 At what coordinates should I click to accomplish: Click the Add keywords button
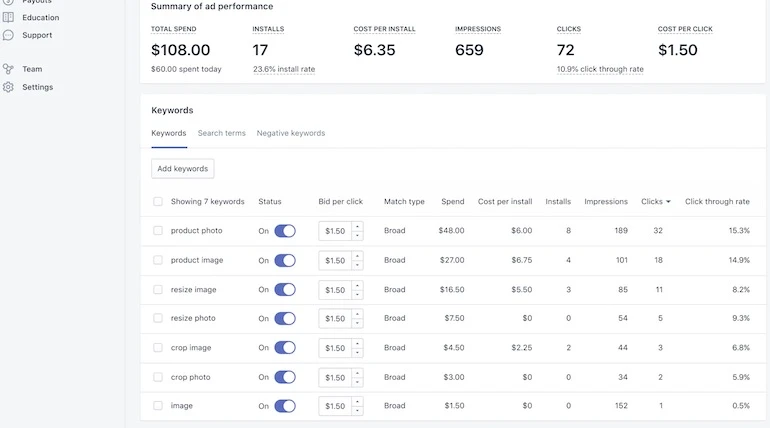[183, 169]
